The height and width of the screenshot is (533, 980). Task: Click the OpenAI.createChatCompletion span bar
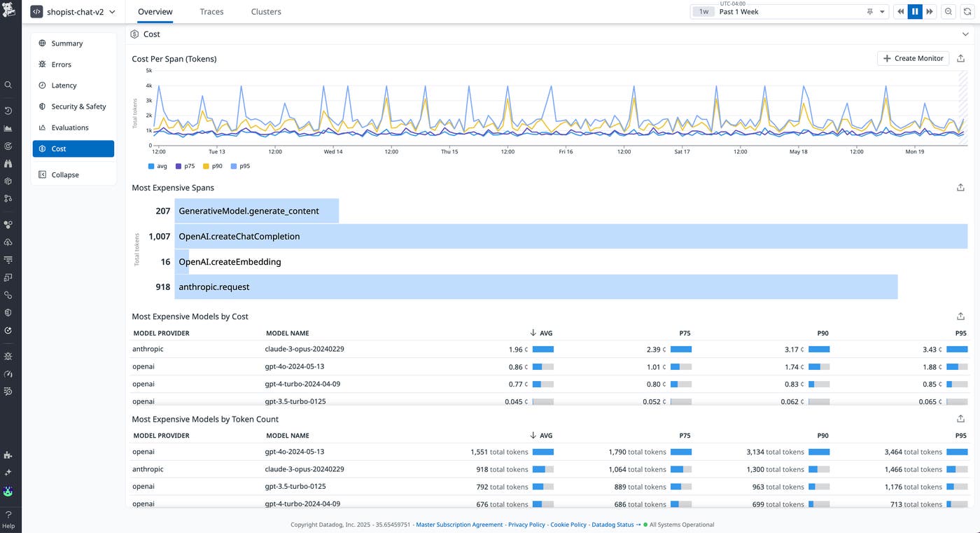click(570, 237)
